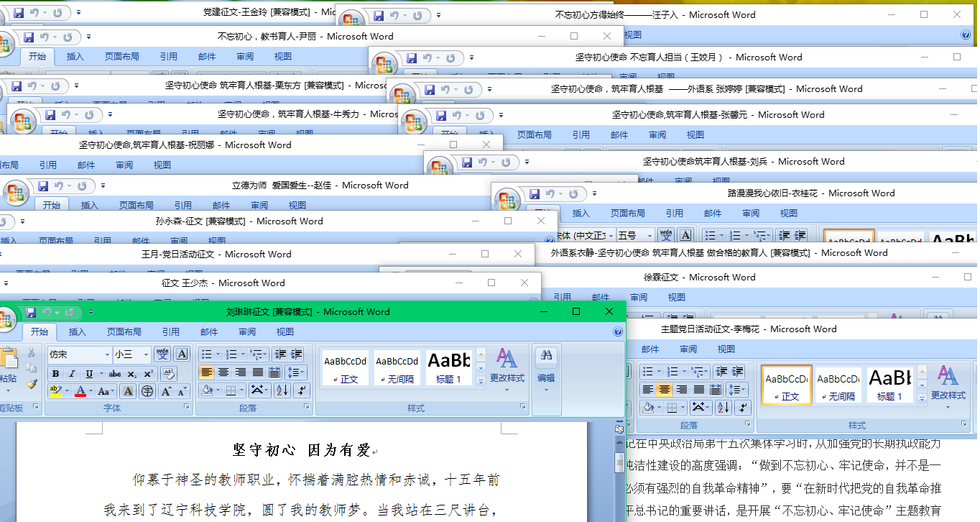The image size is (980, 522).
Task: Open the 审阅 tab in 李梅花 window
Action: pos(688,349)
